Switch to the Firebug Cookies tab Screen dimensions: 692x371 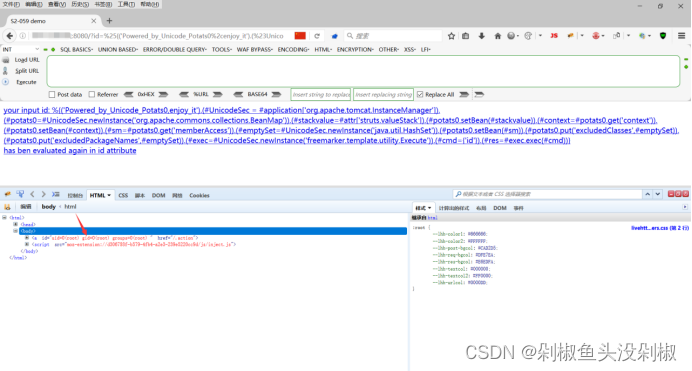(199, 195)
